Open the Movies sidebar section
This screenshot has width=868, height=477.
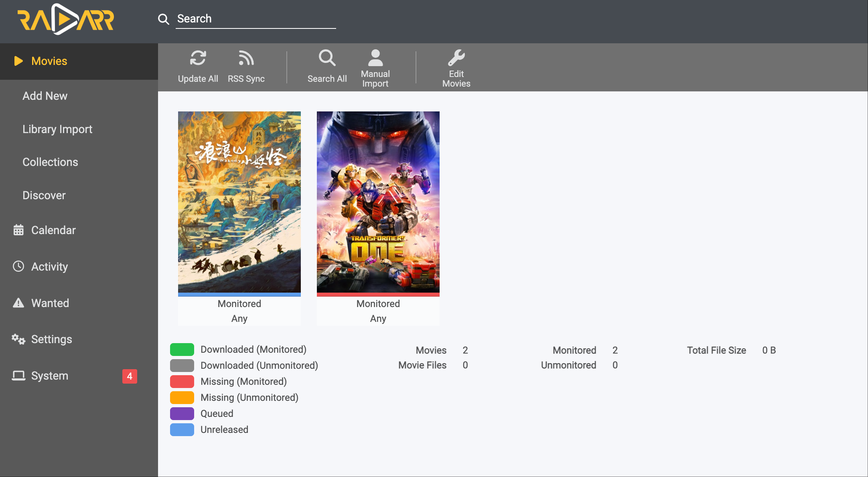[79, 61]
